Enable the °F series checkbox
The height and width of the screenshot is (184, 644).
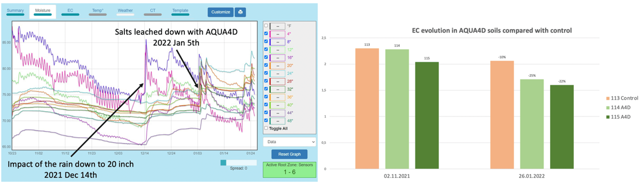point(266,26)
